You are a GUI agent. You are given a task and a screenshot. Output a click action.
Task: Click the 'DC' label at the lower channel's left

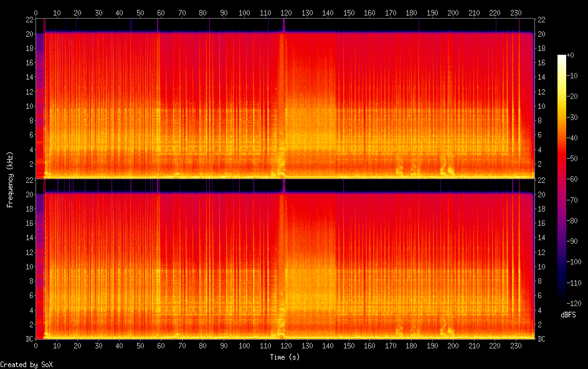(x=28, y=339)
